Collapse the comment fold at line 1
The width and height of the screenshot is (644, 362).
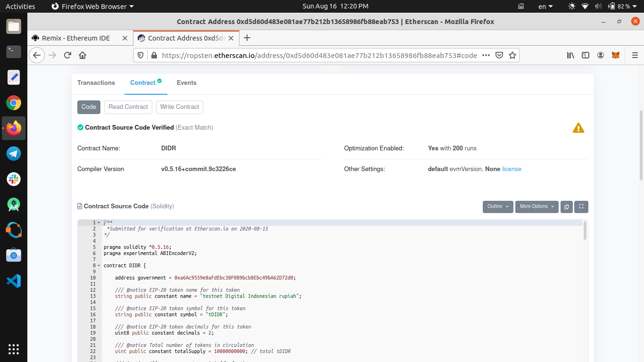(99, 222)
